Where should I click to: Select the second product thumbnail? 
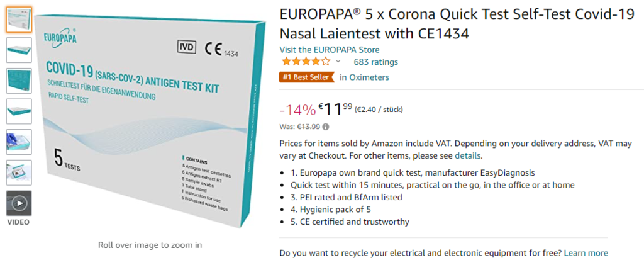click(19, 50)
